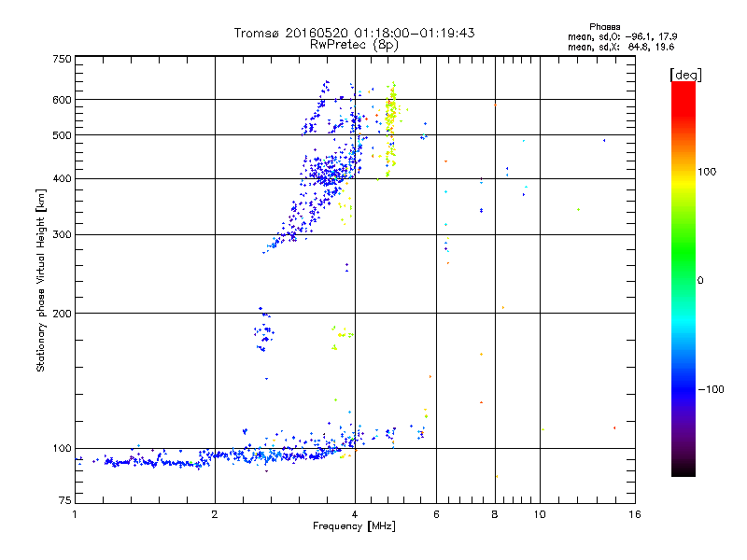Click the '400' height axis tick label
The width and height of the screenshot is (747, 560).
[62, 178]
